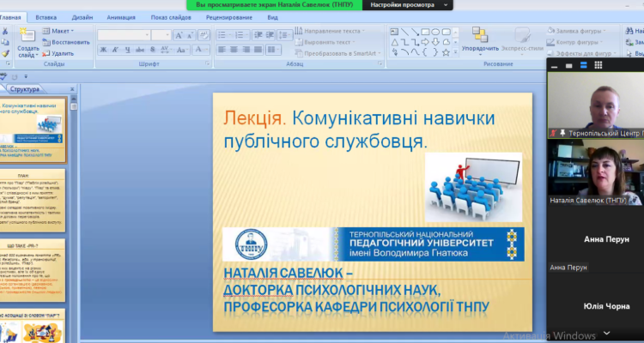Toggle strikethrough abc formatting

pos(140,50)
